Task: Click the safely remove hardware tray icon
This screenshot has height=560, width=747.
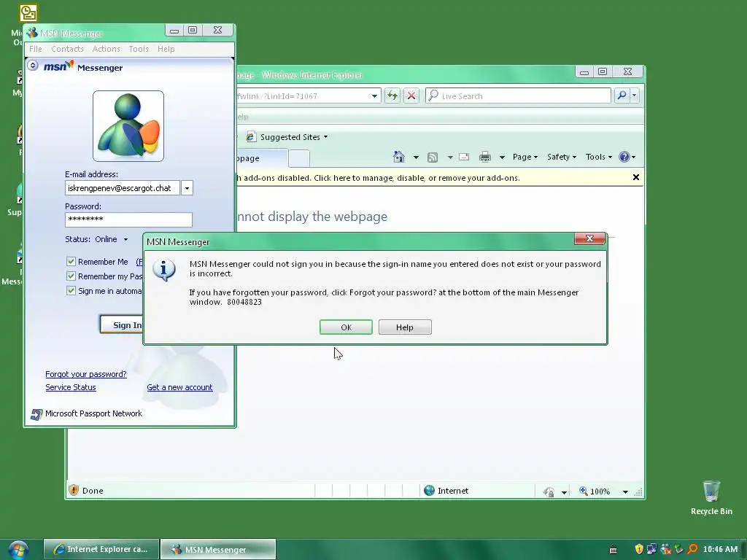Action: point(679,549)
